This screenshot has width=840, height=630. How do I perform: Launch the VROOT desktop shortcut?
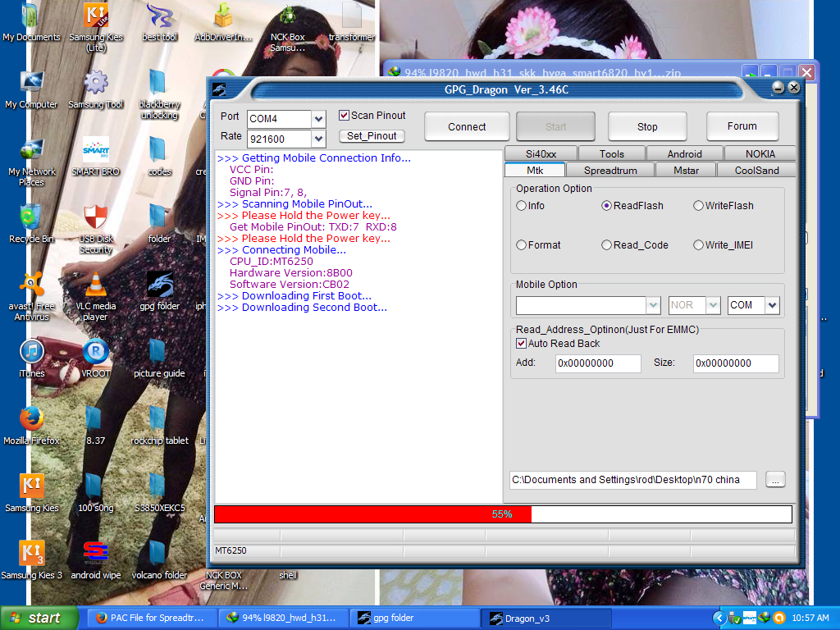96,352
